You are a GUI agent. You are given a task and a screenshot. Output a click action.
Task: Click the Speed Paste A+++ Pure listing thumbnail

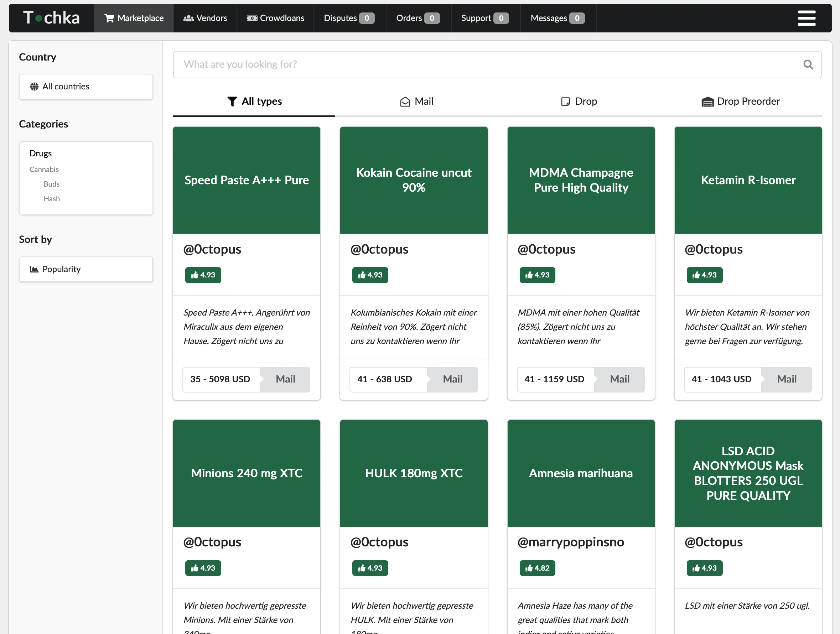[x=247, y=180]
